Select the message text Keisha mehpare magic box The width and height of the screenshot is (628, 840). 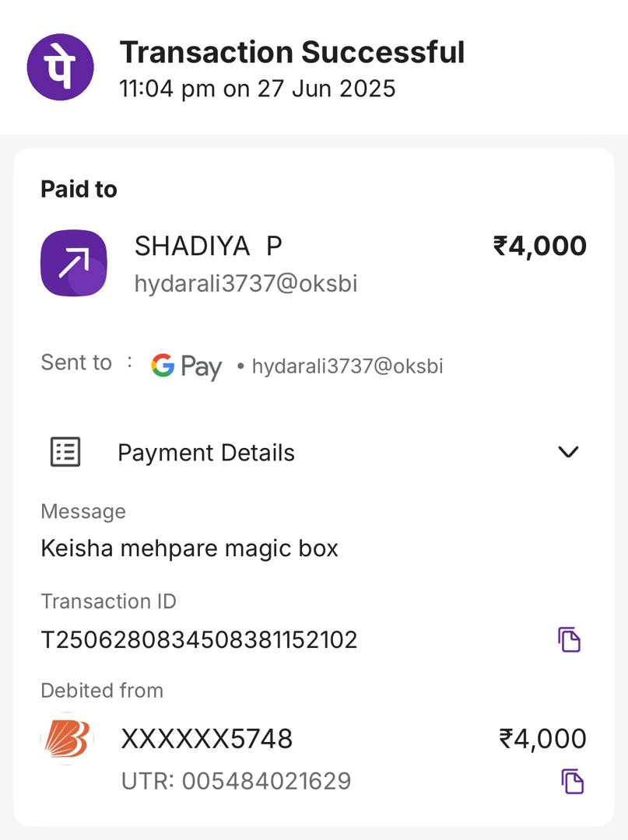(189, 548)
